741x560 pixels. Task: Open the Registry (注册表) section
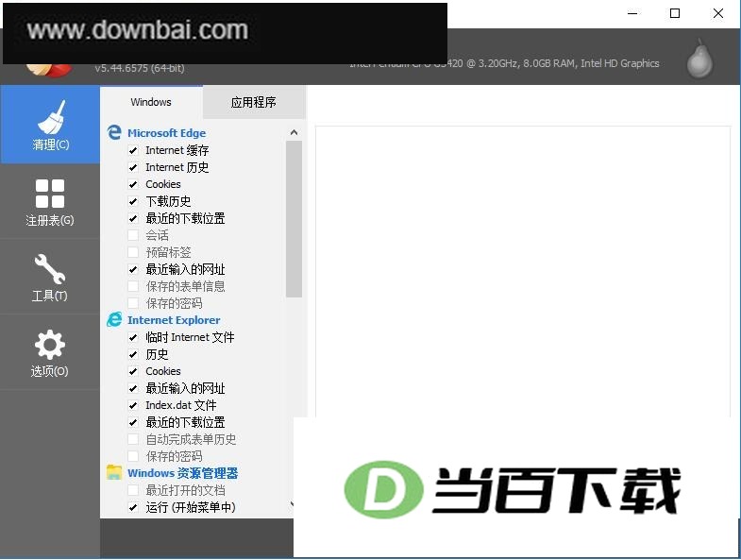click(50, 201)
